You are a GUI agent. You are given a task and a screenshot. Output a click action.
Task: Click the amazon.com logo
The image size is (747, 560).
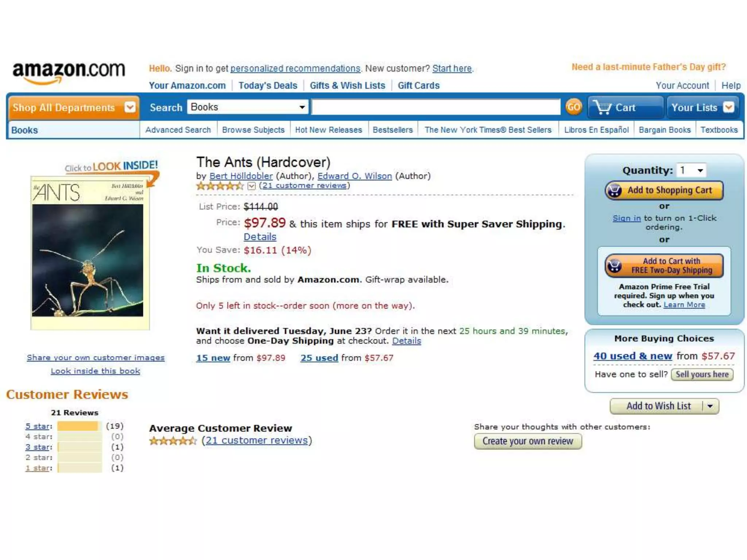pyautogui.click(x=69, y=72)
